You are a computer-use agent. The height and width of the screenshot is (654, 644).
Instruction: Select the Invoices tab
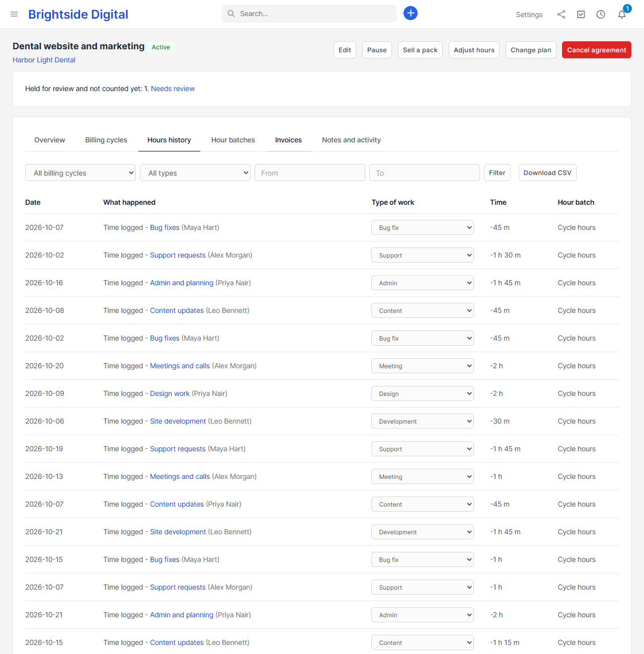pyautogui.click(x=288, y=140)
